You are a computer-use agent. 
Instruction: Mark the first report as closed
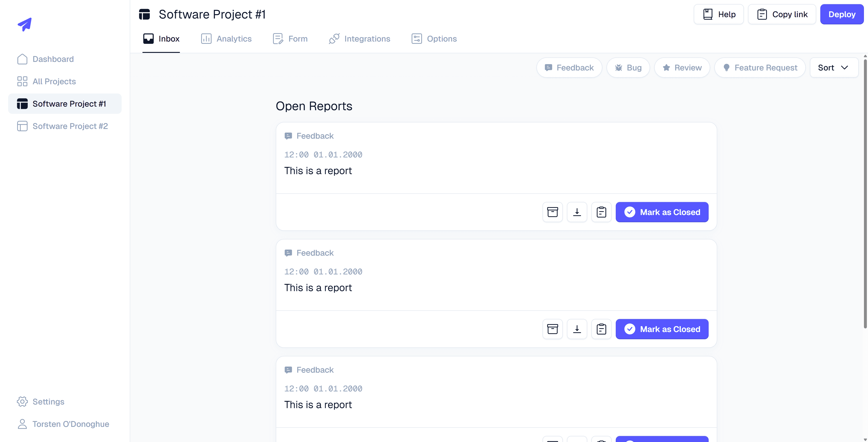point(662,212)
